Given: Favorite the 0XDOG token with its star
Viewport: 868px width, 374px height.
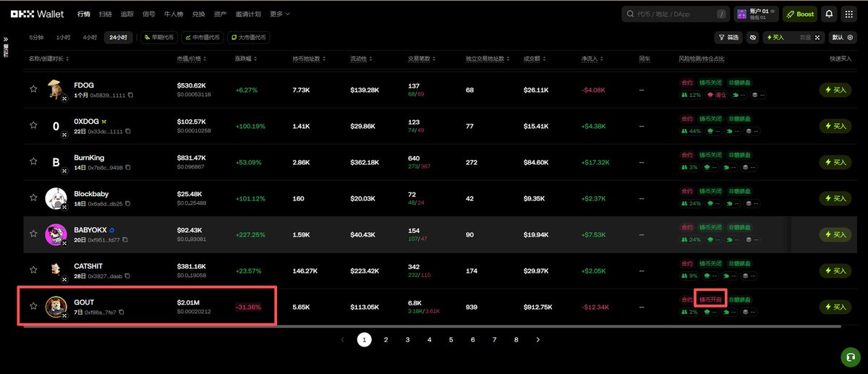Looking at the screenshot, I should click(x=33, y=125).
